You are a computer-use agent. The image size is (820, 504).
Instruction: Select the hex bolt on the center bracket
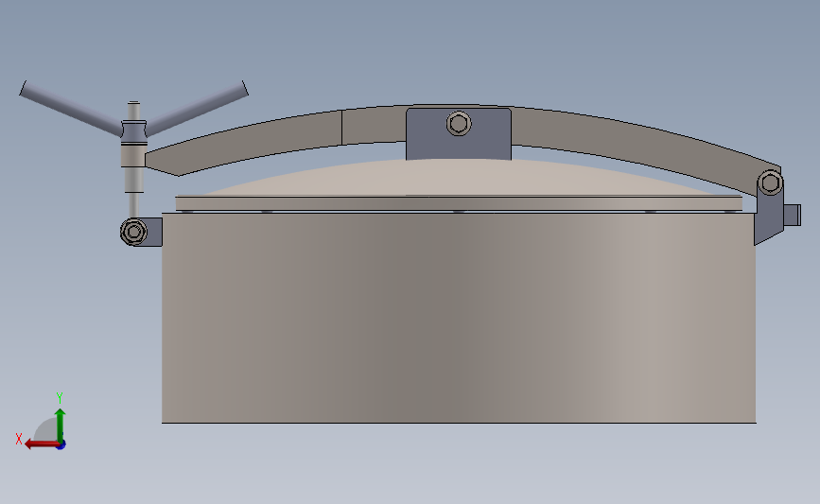[459, 124]
